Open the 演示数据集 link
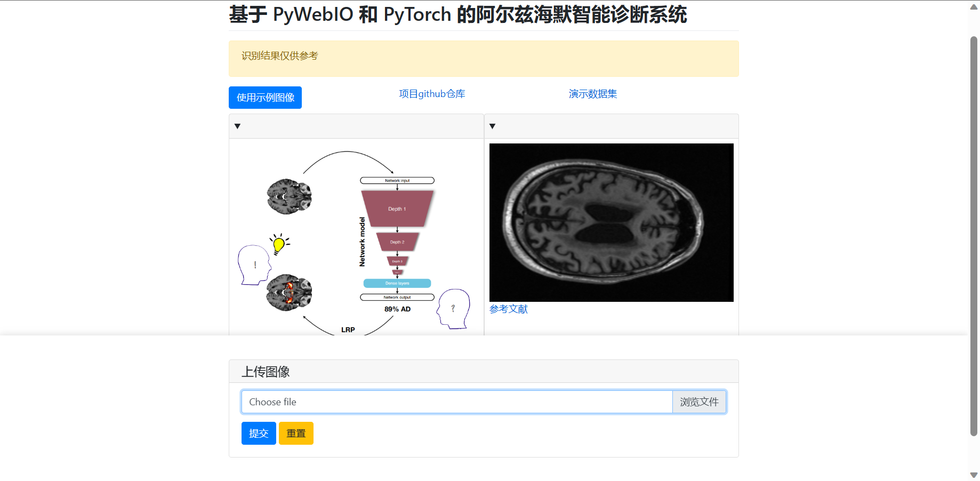This screenshot has height=481, width=980. pos(593,94)
